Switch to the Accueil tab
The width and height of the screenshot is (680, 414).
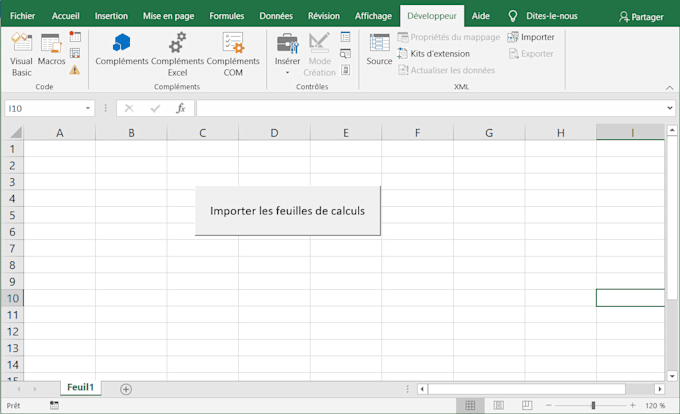(x=65, y=16)
